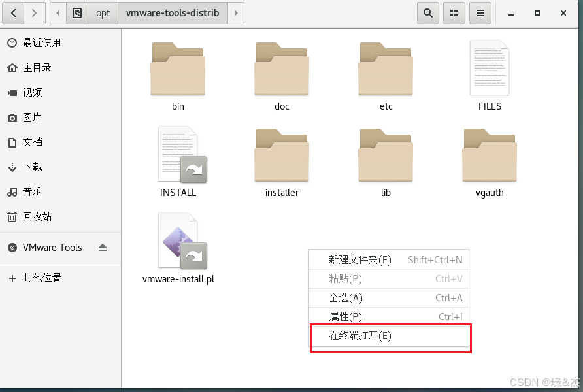Go forward with the right arrow button
The width and height of the screenshot is (583, 392).
point(35,13)
